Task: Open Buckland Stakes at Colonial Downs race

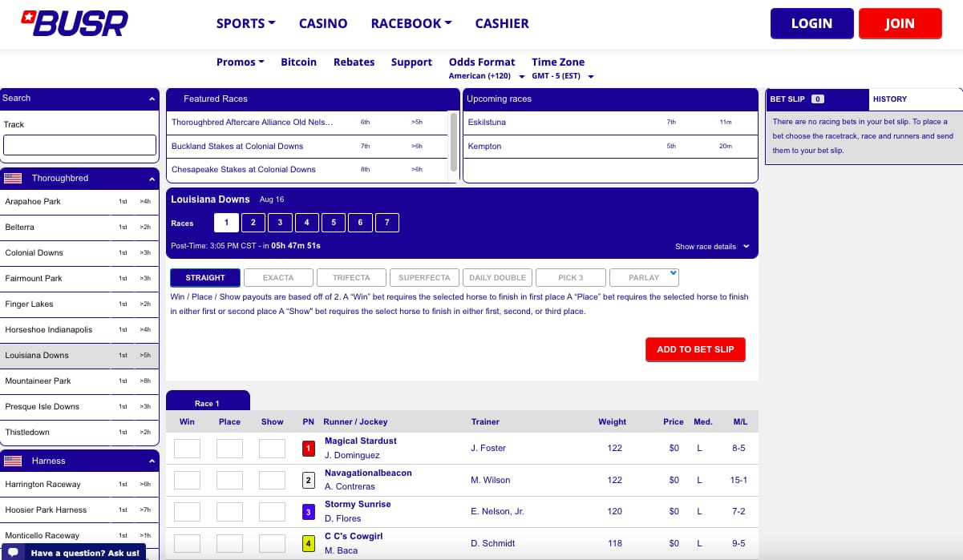Action: (307, 147)
